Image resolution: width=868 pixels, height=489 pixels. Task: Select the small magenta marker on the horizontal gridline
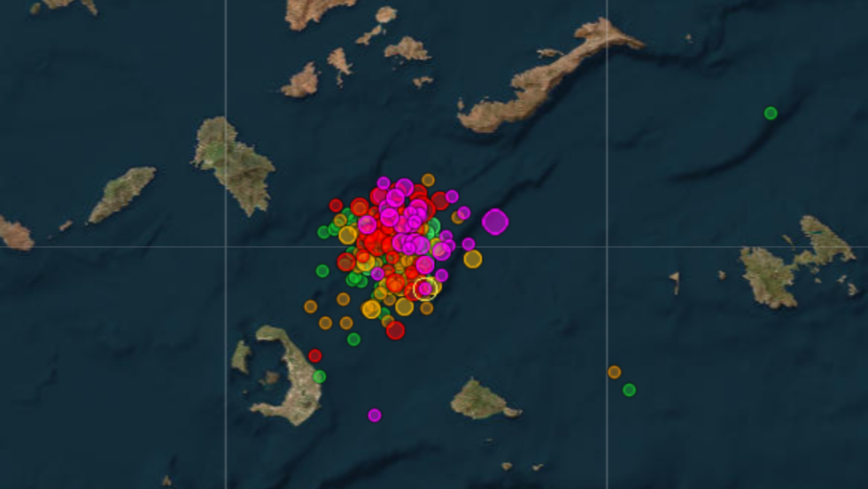[469, 244]
